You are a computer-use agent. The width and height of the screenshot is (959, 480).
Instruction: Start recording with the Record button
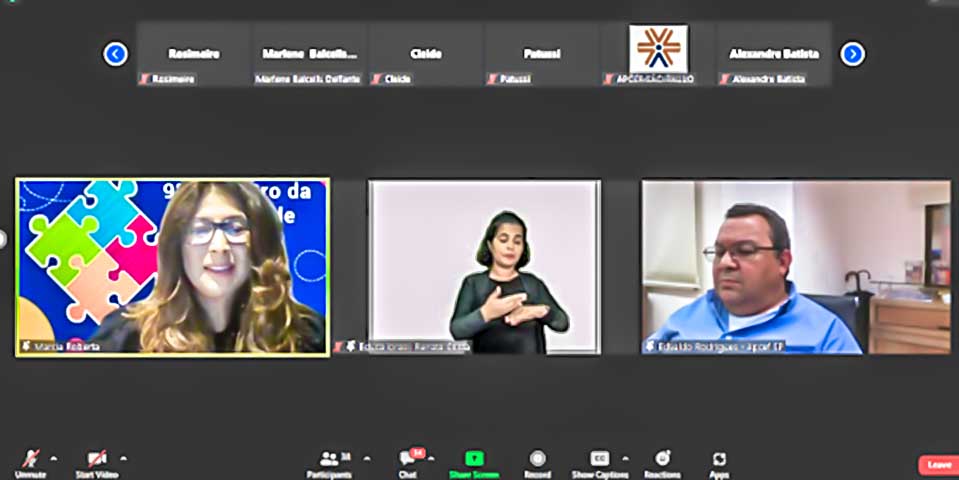point(537,460)
